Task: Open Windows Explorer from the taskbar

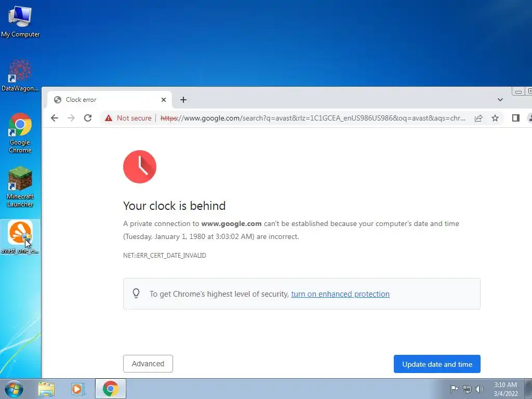Action: coord(46,389)
